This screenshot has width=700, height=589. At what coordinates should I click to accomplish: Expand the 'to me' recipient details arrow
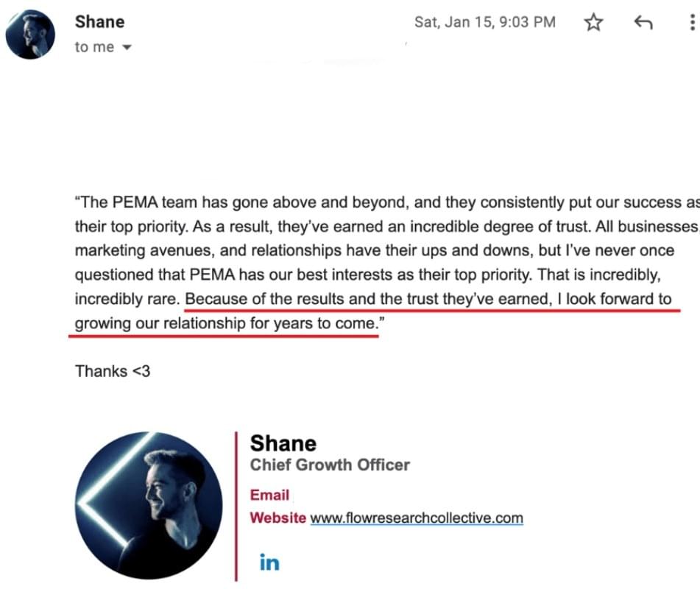[127, 47]
